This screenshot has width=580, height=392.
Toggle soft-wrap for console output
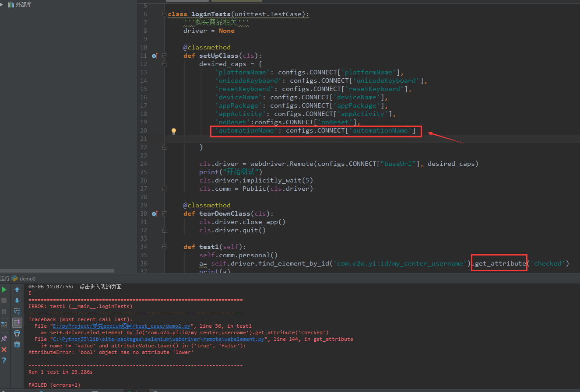coord(17,311)
